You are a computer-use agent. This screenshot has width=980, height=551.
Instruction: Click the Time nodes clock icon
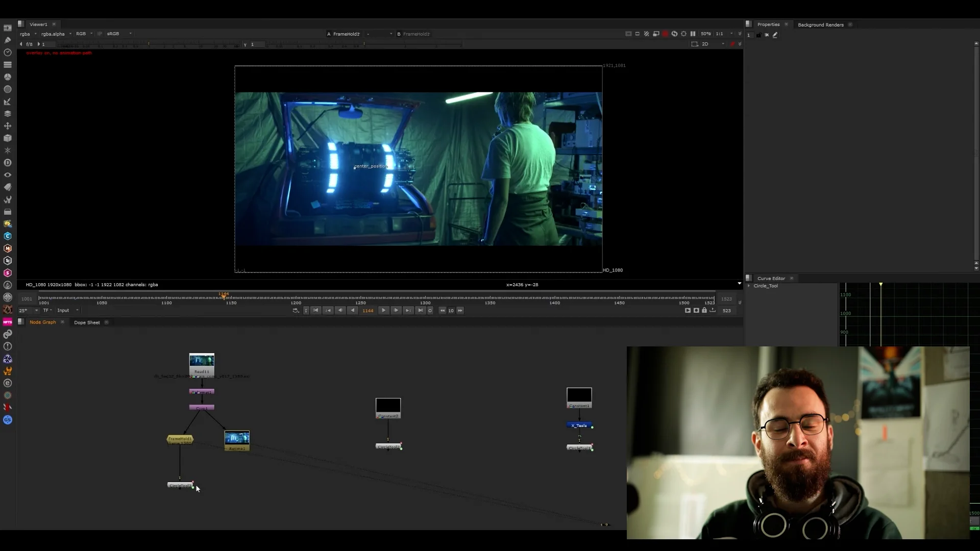[8, 52]
